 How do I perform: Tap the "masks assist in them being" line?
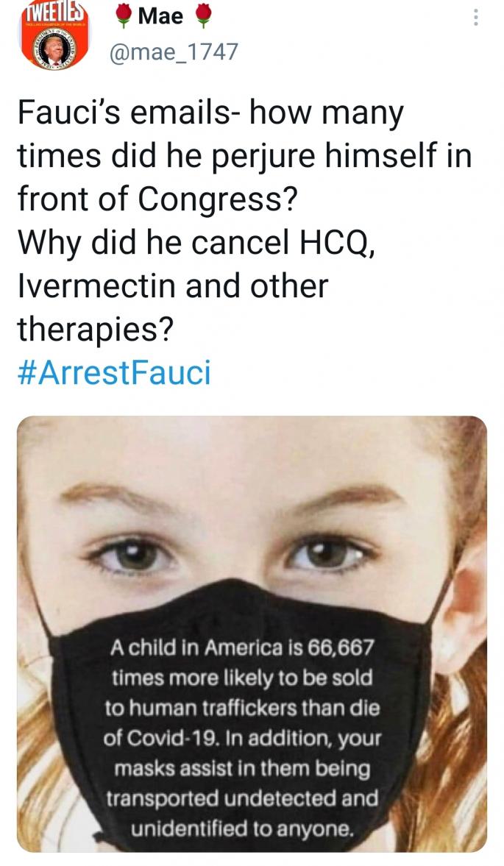pyautogui.click(x=242, y=767)
